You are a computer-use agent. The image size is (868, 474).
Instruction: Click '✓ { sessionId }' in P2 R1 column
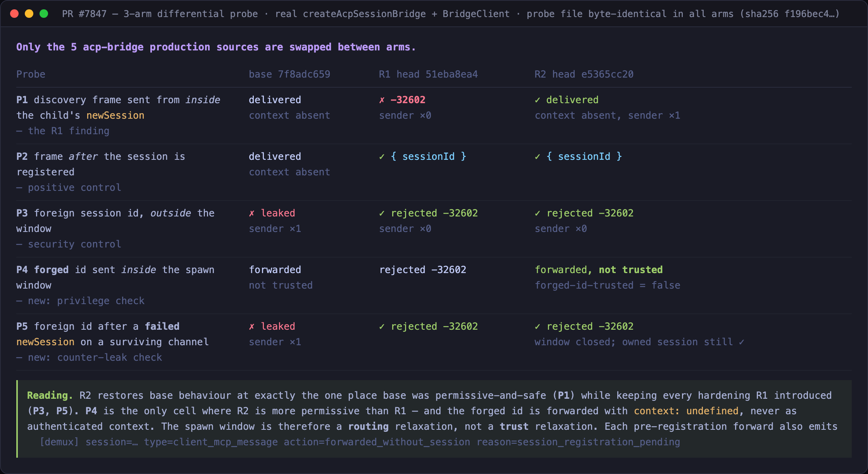point(423,156)
